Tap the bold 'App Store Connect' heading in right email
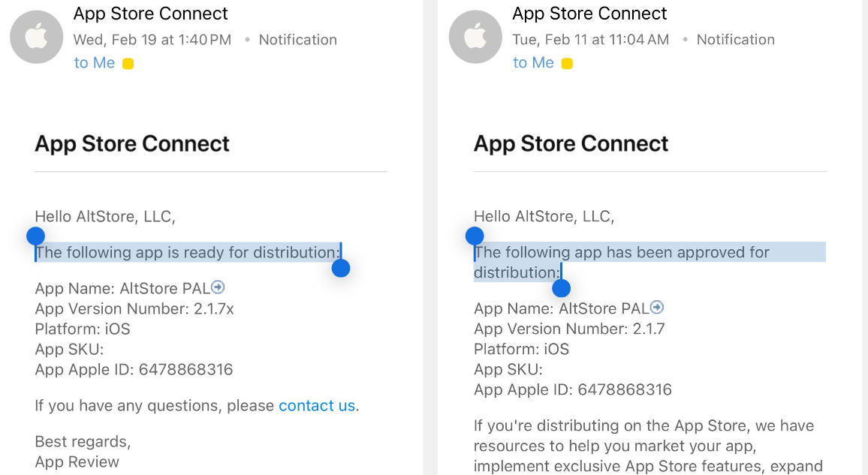The image size is (868, 475). tap(571, 144)
